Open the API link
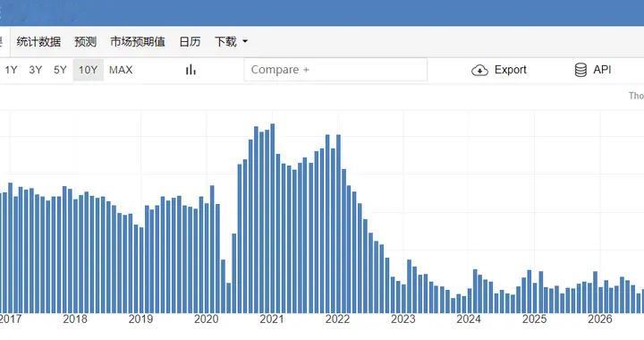 (x=602, y=70)
